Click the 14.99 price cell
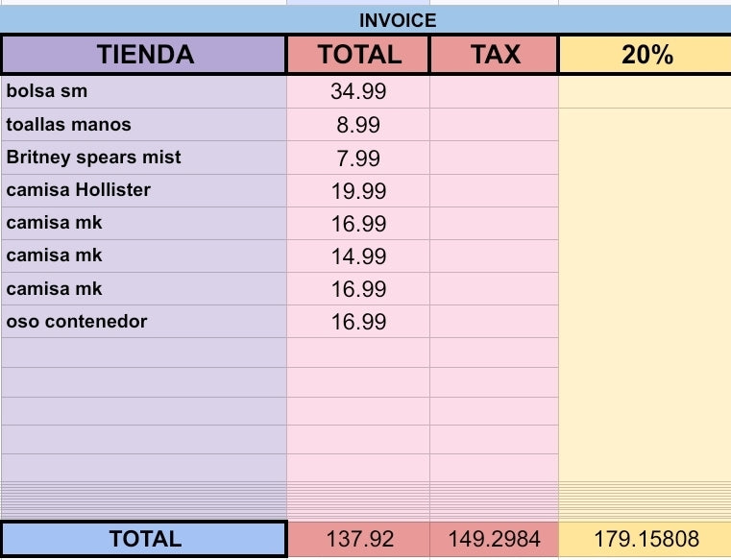Viewport: 731px width, 560px height. 358,256
